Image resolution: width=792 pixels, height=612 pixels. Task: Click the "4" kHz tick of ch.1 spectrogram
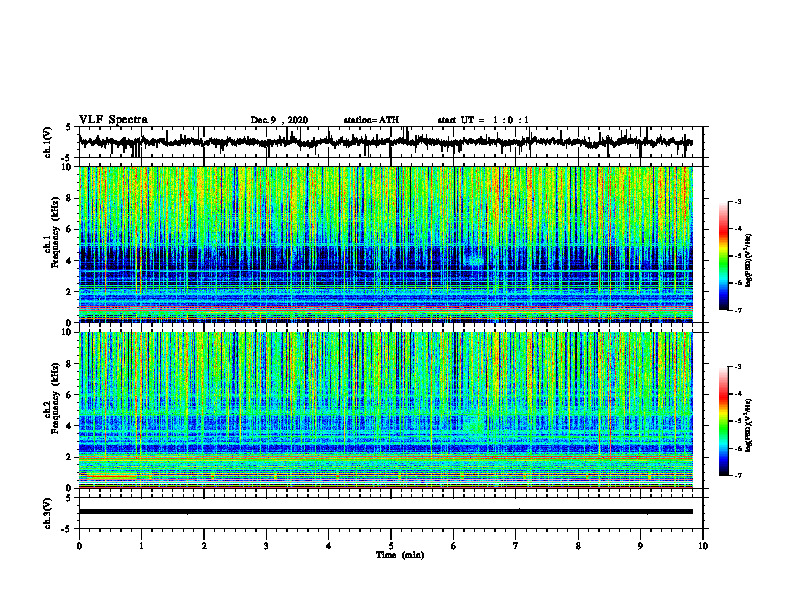pyautogui.click(x=71, y=261)
